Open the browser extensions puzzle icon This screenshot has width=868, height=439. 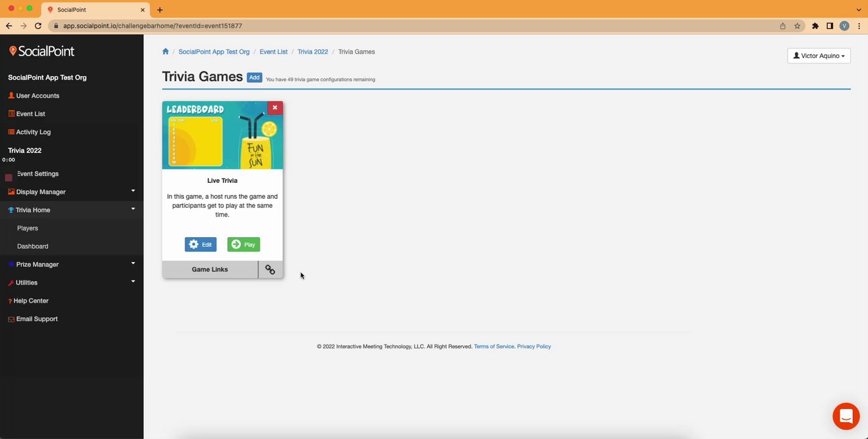pos(815,26)
